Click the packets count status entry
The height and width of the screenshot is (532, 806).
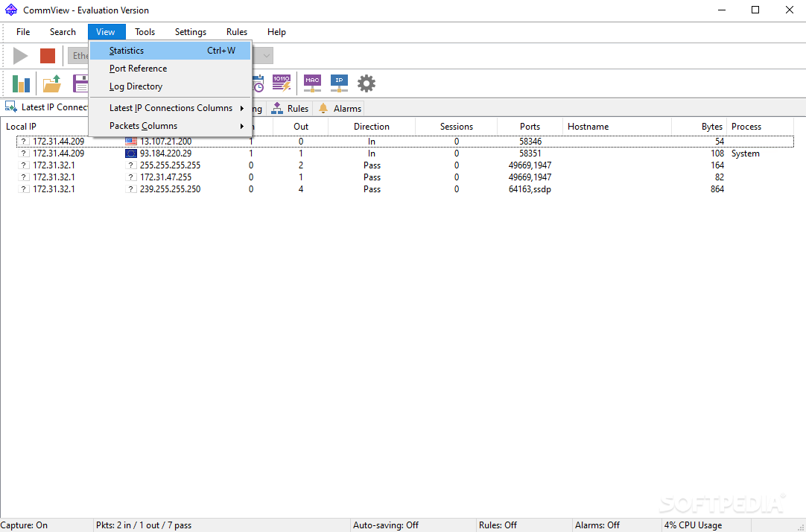point(222,525)
